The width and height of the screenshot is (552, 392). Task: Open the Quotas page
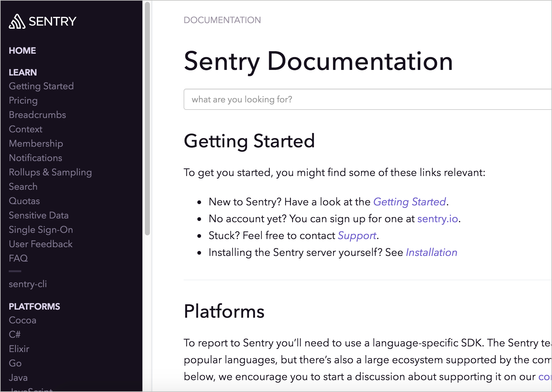24,201
